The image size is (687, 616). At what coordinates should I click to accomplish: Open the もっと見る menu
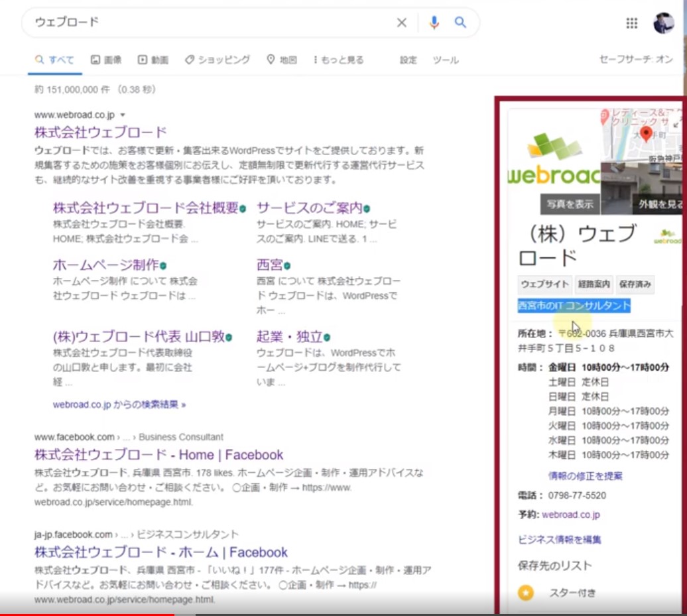(x=339, y=60)
